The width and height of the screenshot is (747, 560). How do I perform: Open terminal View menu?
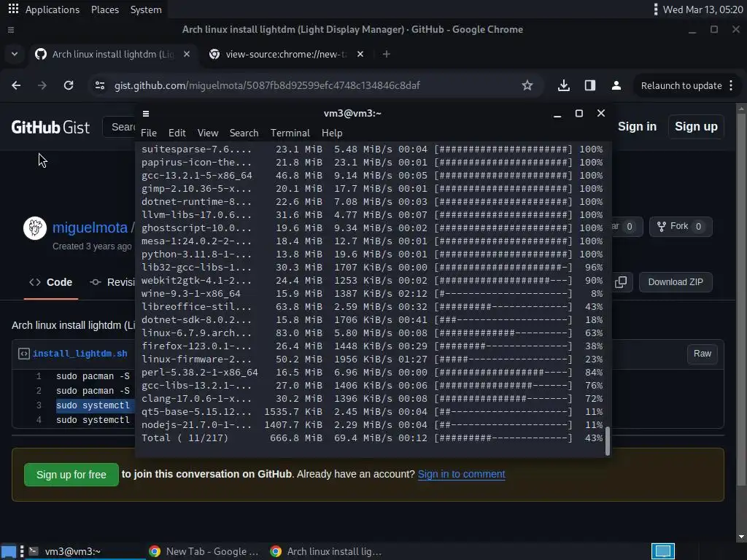[x=208, y=133]
